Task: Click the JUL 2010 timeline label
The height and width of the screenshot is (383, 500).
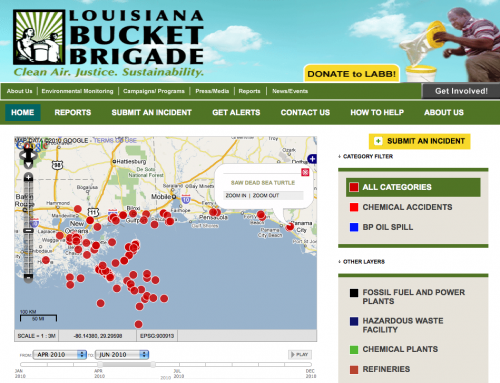Action: click(x=179, y=373)
